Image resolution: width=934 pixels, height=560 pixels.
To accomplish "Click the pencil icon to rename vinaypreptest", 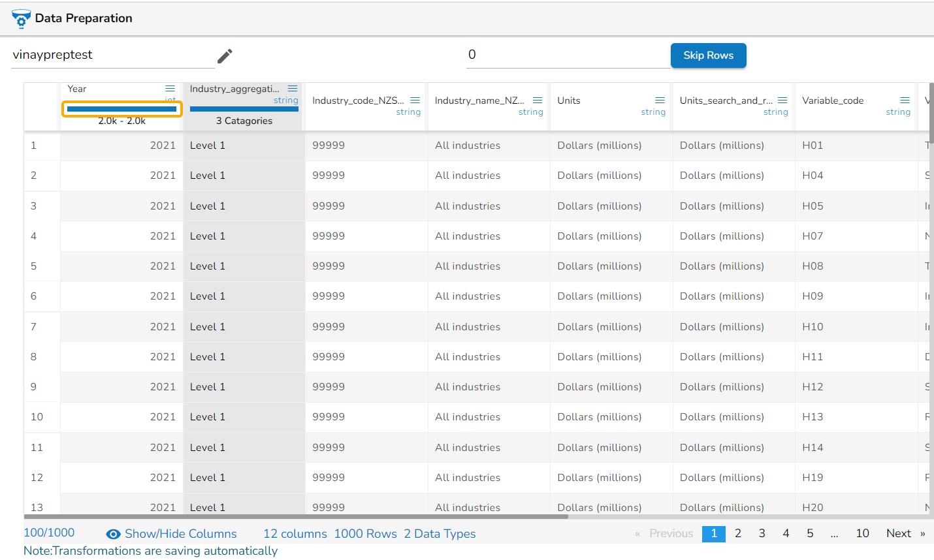I will (x=225, y=56).
